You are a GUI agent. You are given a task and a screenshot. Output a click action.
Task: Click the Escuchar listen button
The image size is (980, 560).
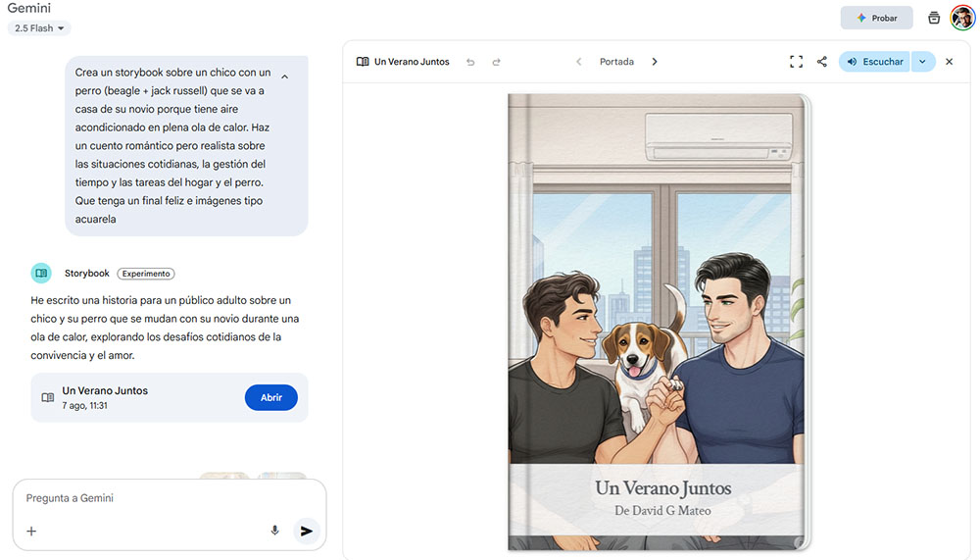pyautogui.click(x=874, y=62)
